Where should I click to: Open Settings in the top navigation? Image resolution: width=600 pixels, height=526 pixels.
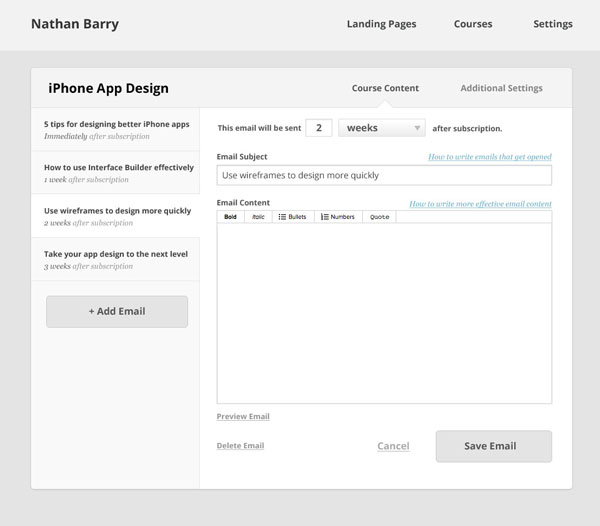[x=552, y=24]
